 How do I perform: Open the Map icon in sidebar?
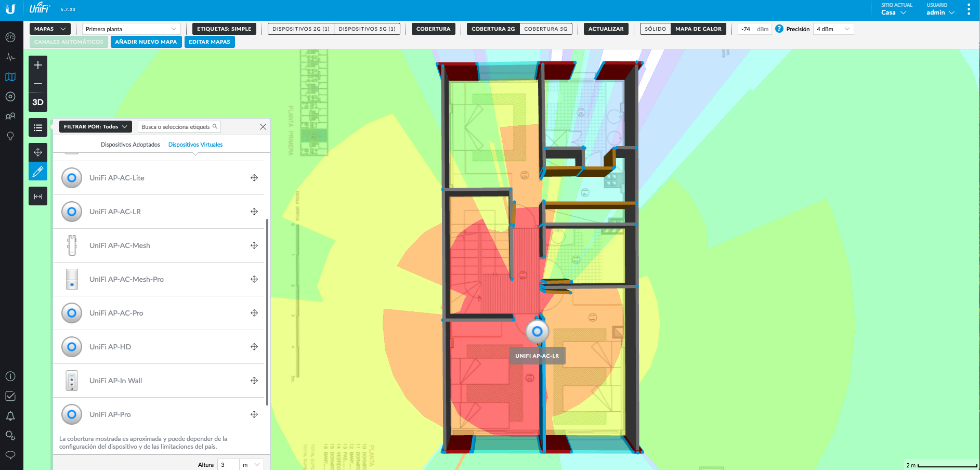pyautogui.click(x=10, y=77)
